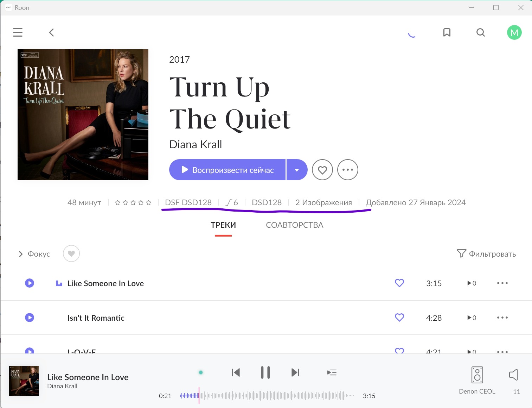Image resolution: width=532 pixels, height=408 pixels.
Task: Switch to the СОАВТОРСТВА tab
Action: point(294,225)
